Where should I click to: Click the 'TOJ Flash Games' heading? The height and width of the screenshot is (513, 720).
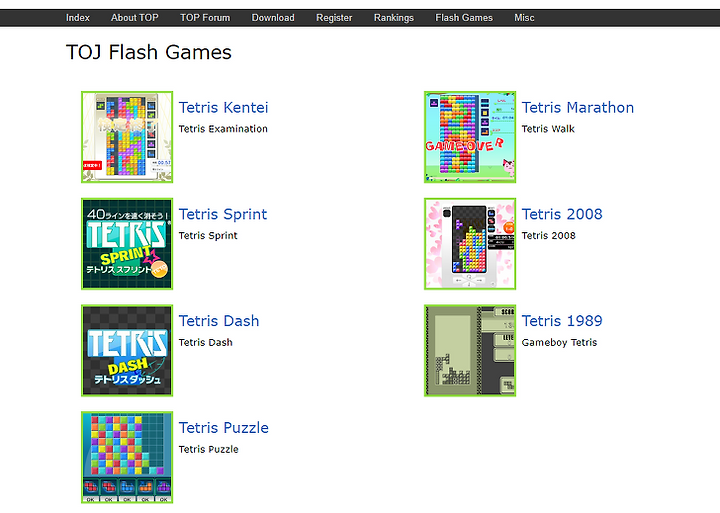149,52
